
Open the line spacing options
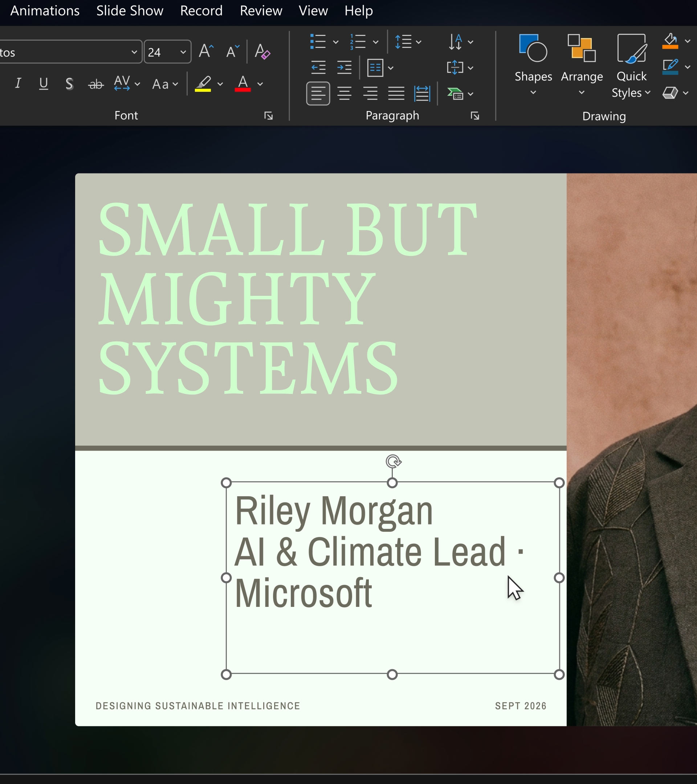(408, 41)
